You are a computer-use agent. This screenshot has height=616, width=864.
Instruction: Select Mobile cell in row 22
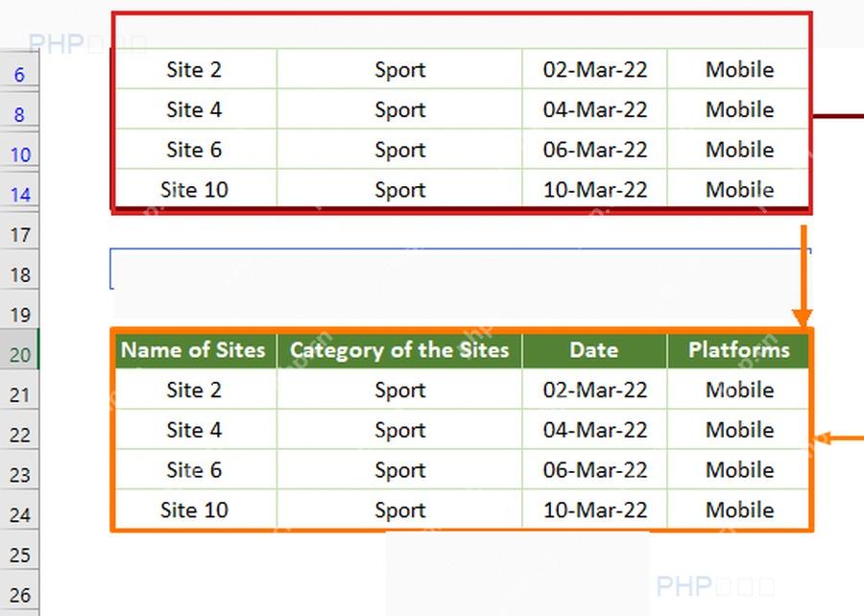[738, 430]
